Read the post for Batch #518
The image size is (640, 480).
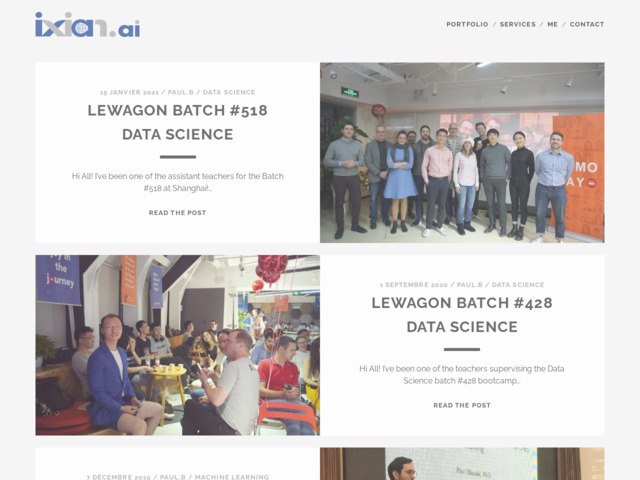178,213
